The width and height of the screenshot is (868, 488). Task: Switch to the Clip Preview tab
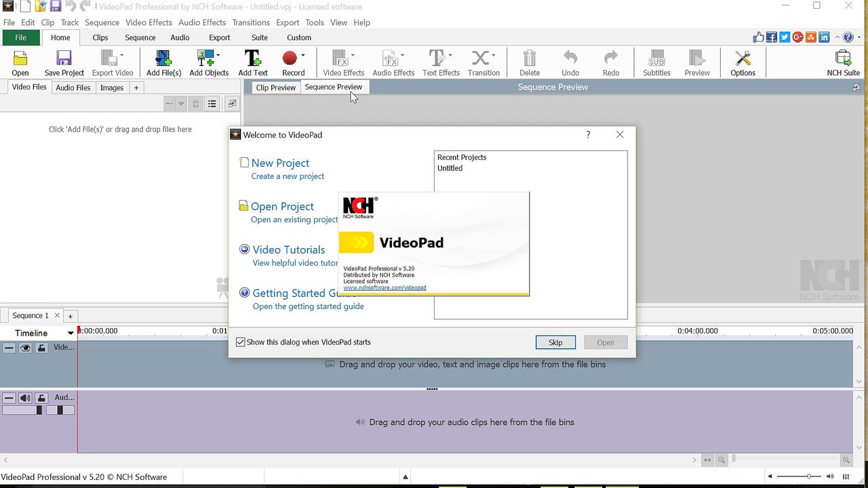(x=275, y=87)
